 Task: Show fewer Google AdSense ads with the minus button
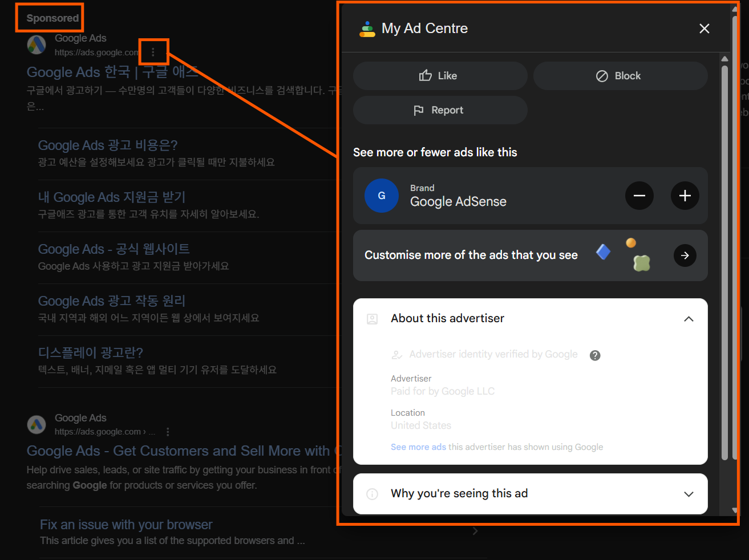(639, 196)
